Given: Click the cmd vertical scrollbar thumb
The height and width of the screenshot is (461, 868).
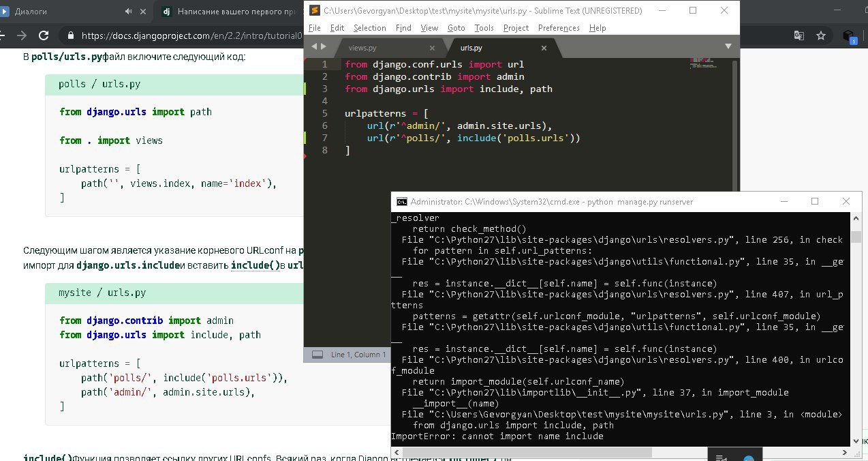Looking at the screenshot, I should pos(856,237).
